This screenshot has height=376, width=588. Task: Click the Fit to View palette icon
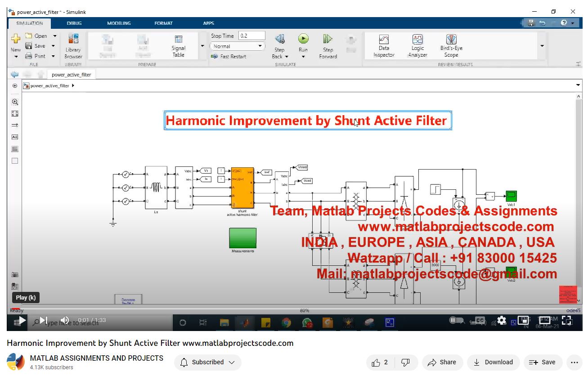point(15,114)
